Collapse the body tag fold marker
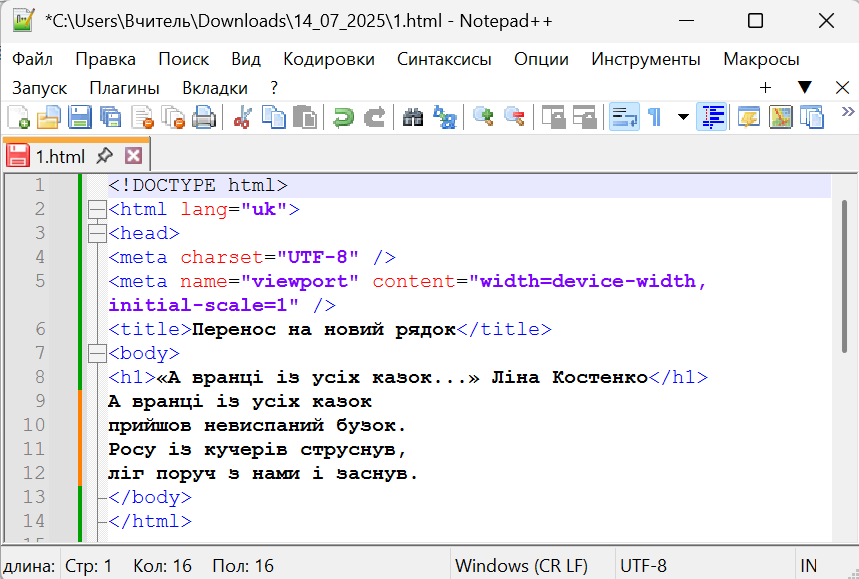The width and height of the screenshot is (859, 579). click(97, 354)
